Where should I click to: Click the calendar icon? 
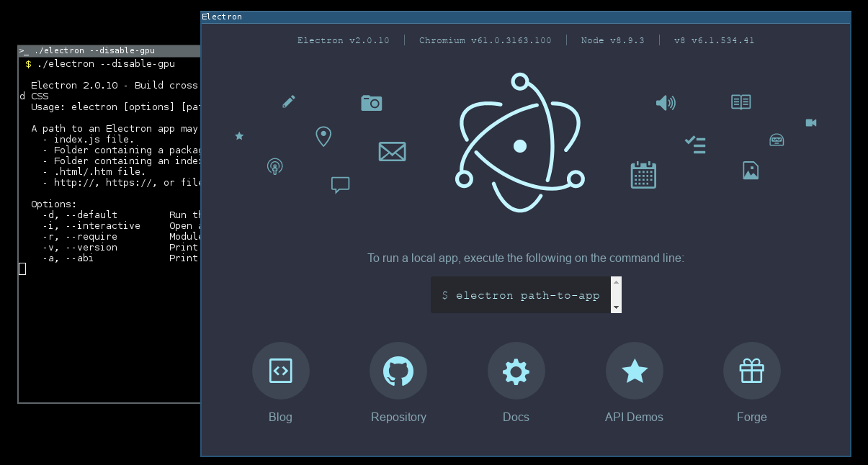coord(643,174)
